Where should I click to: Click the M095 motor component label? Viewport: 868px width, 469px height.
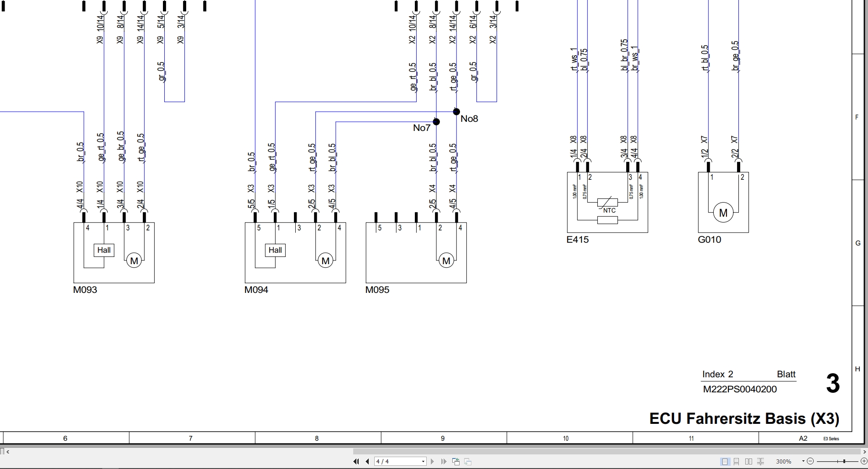[377, 290]
